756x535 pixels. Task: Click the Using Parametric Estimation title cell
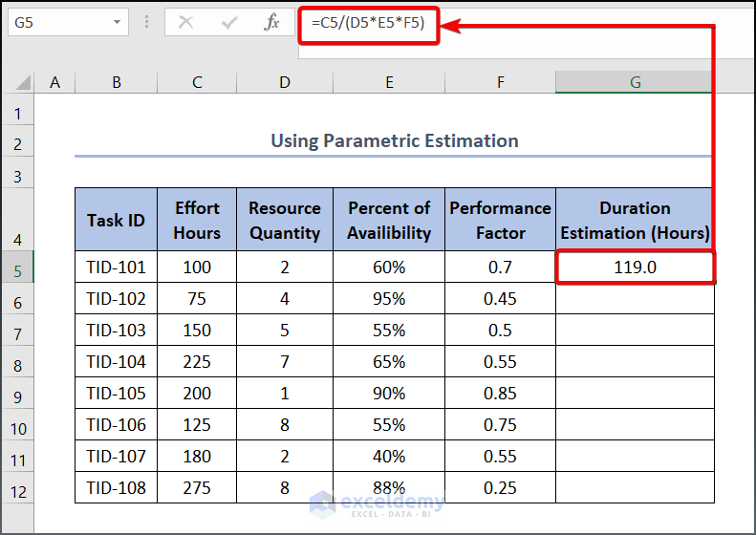coord(394,141)
